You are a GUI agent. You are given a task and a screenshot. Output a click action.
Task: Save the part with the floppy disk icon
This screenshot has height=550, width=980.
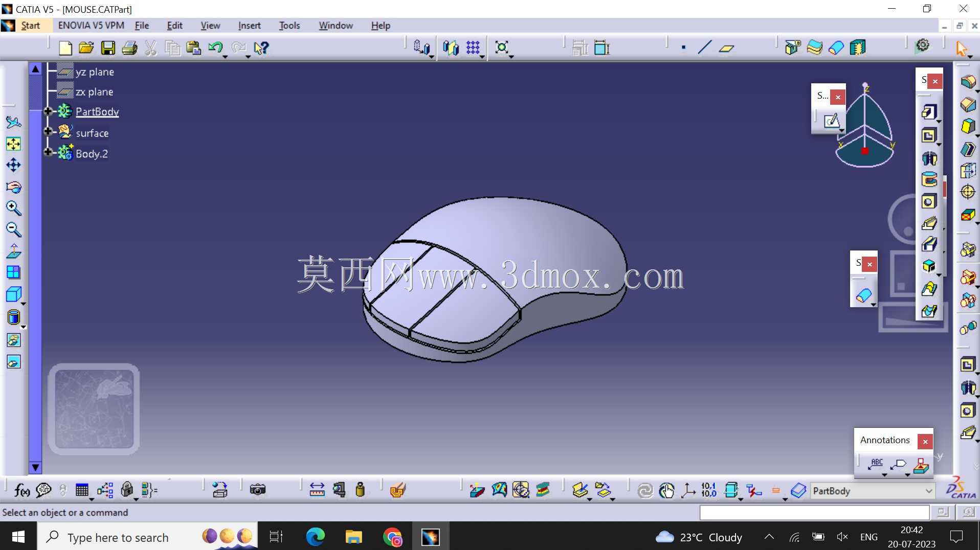108,48
